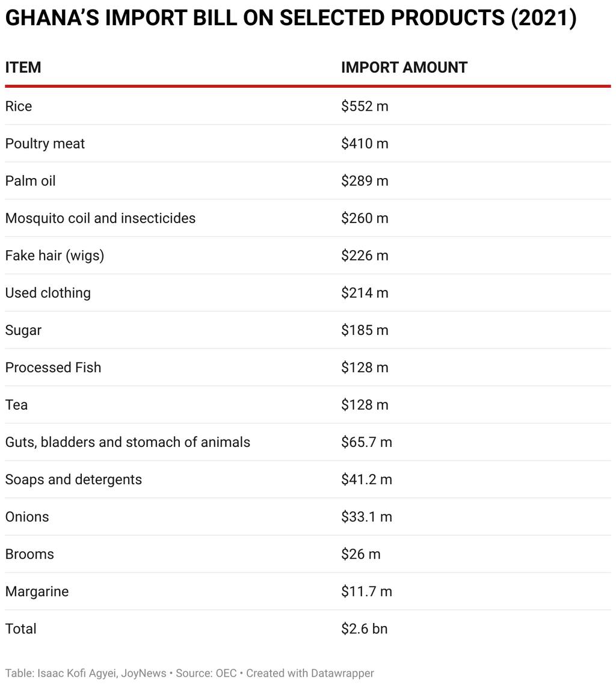Select the Fake hair (wigs) row
The width and height of the screenshot is (616, 685).
coord(55,256)
